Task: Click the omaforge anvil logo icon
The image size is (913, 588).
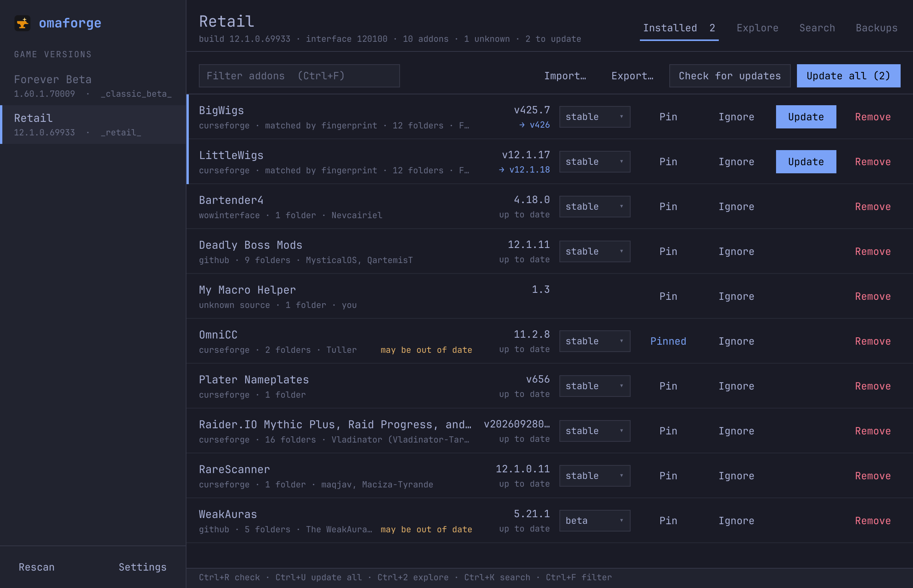Action: click(22, 23)
